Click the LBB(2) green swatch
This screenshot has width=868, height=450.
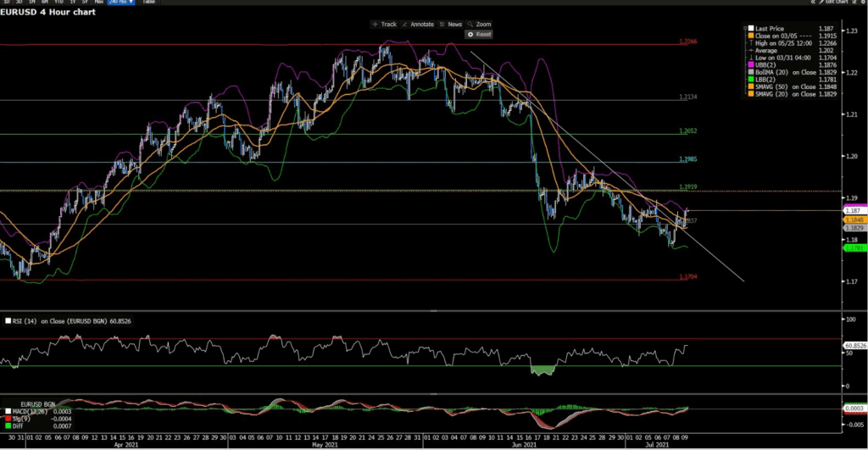coord(751,79)
